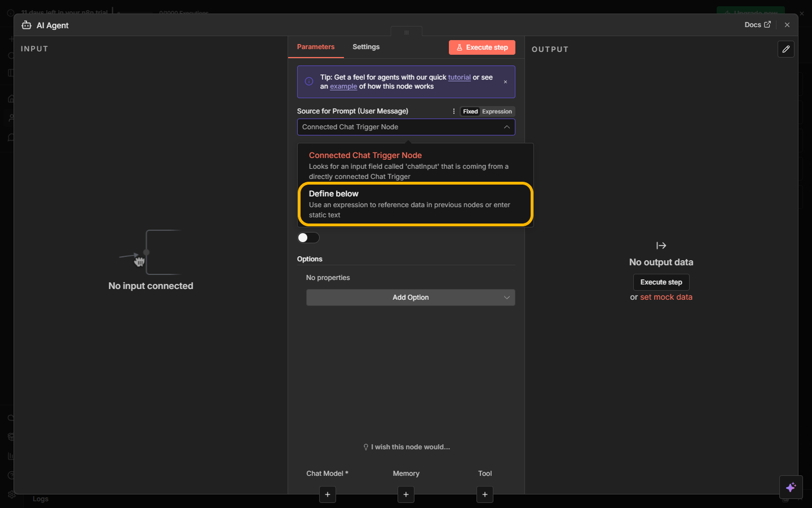Click the info icon in the tip banner
This screenshot has width=812, height=508.
pos(309,82)
